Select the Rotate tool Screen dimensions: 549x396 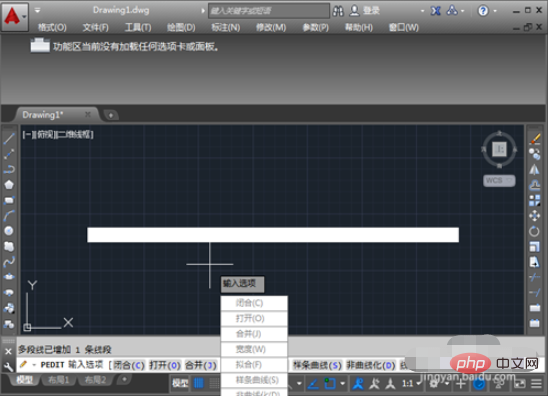[535, 231]
